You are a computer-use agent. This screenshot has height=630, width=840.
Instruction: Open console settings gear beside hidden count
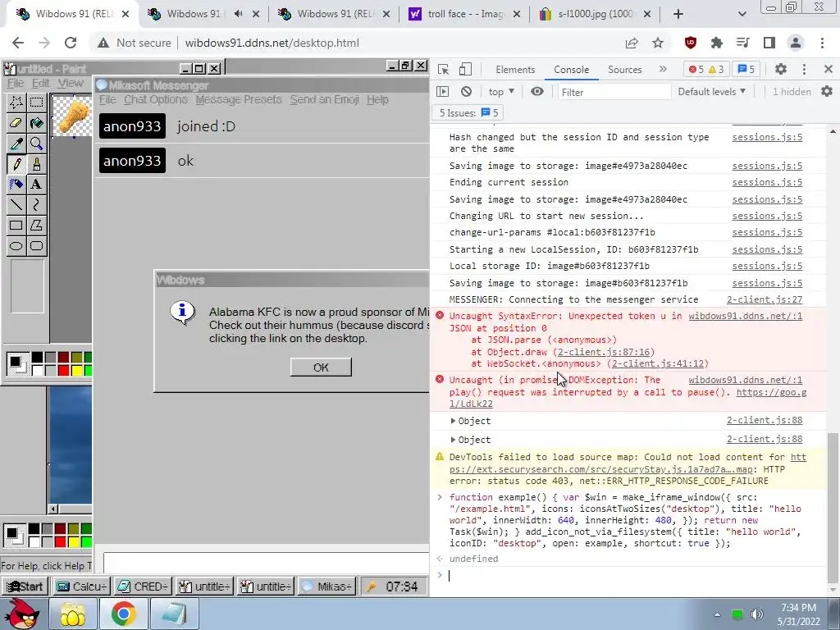point(827,92)
